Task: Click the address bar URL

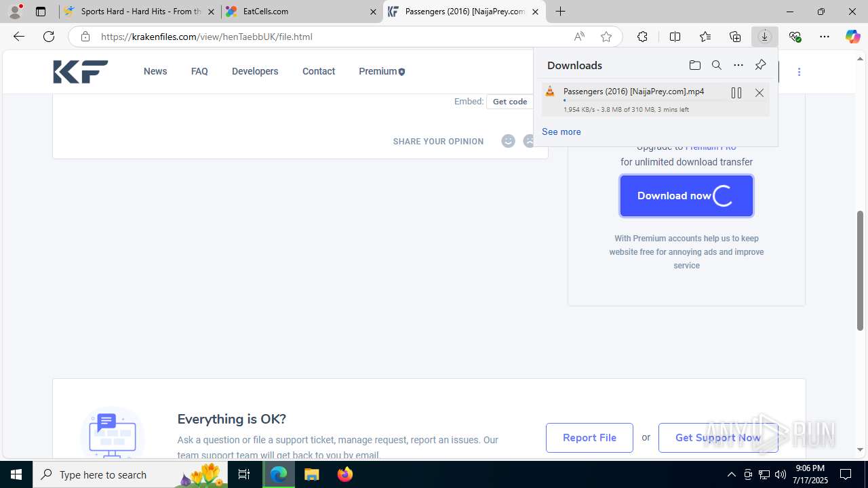Action: click(x=207, y=37)
